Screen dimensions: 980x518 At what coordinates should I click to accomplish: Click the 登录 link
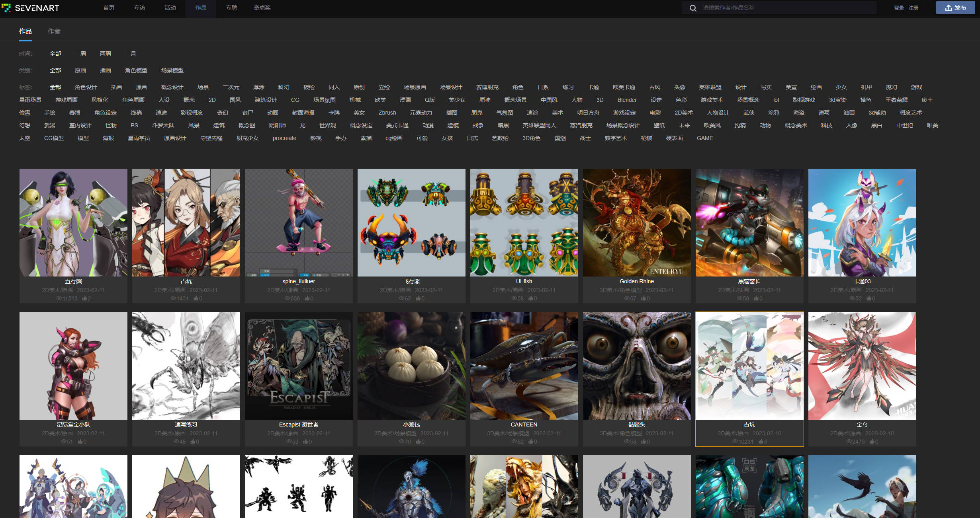[899, 8]
